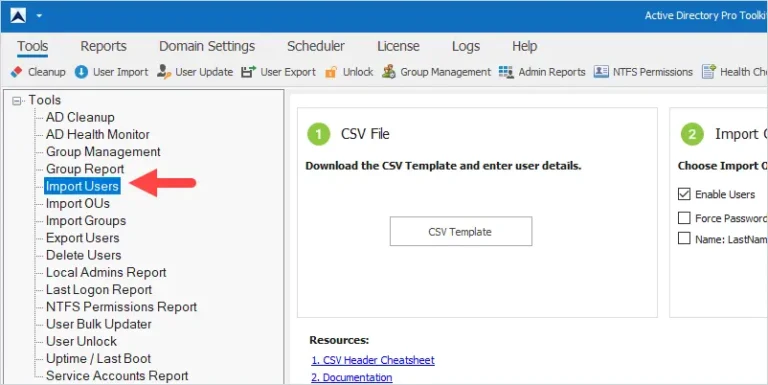Screen dimensions: 768x385
Task: Click the Cleanup eraser icon in toolbar
Action: pyautogui.click(x=17, y=72)
